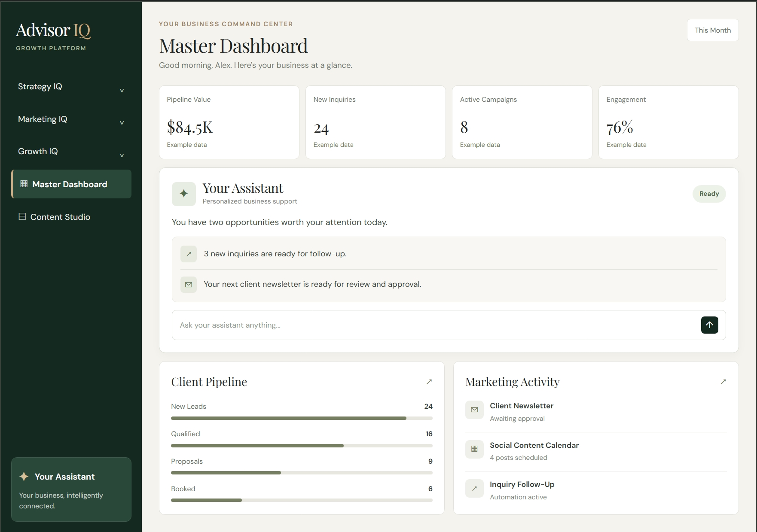
Task: Open the Strategy IQ sidebar section
Action: (x=71, y=87)
